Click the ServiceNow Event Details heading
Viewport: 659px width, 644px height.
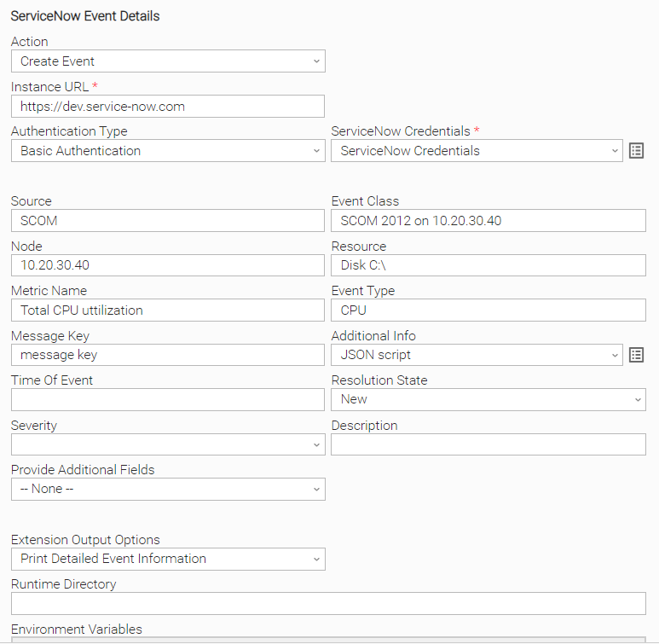(x=85, y=16)
